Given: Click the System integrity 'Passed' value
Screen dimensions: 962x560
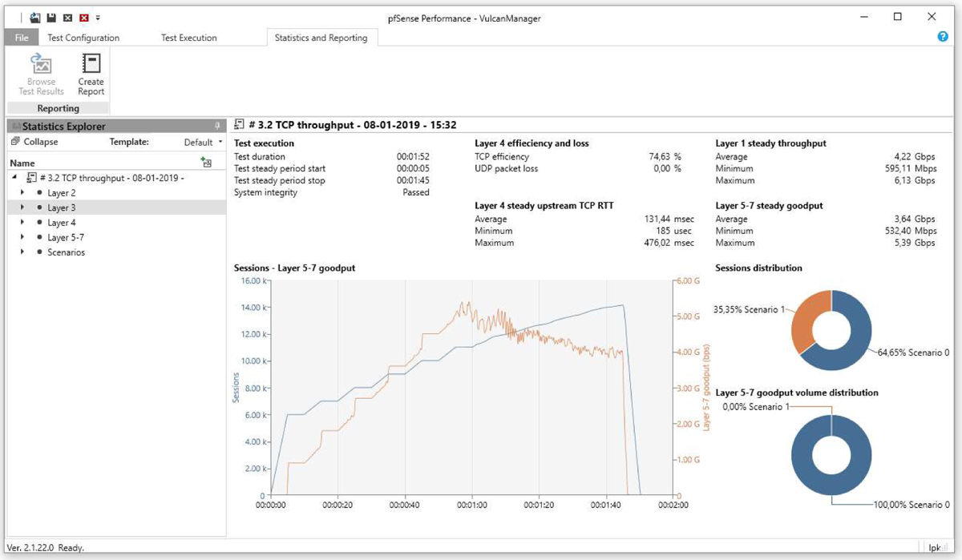Looking at the screenshot, I should pyautogui.click(x=416, y=192).
